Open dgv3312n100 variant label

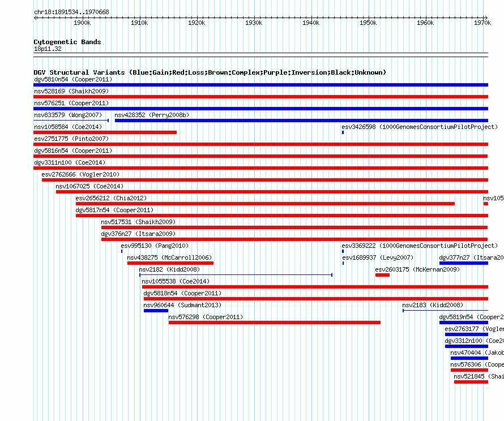coord(474,341)
